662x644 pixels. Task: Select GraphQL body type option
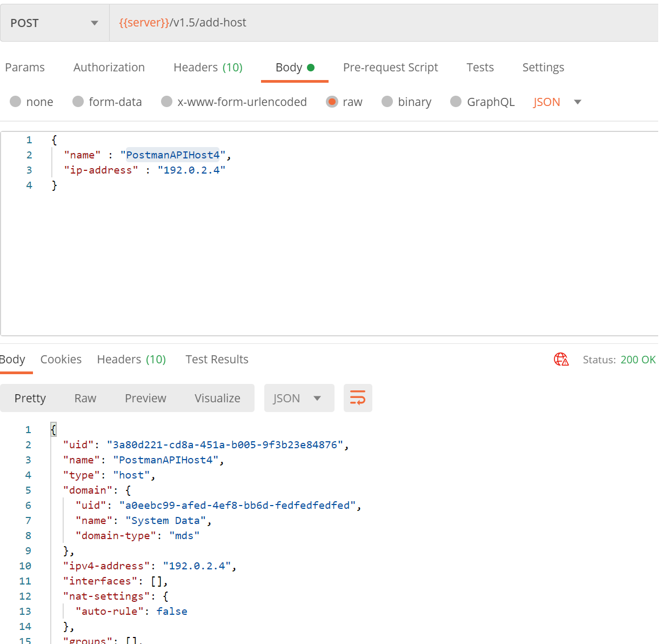coord(456,102)
